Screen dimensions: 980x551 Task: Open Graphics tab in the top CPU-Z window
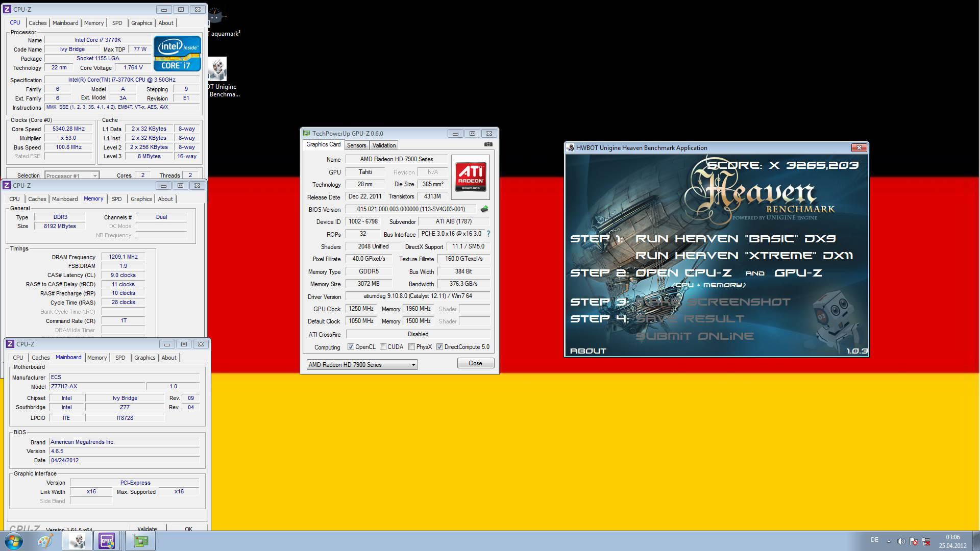click(x=141, y=23)
